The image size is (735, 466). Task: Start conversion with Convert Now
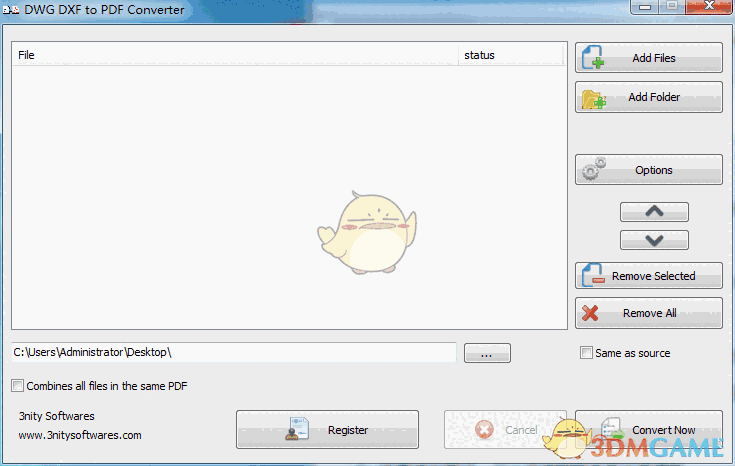click(649, 429)
